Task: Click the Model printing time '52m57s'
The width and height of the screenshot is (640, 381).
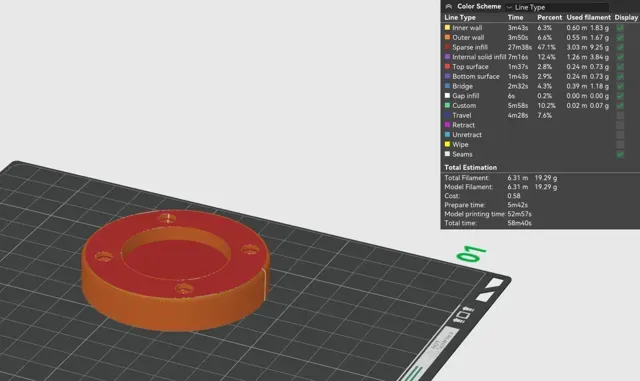Action: [520, 214]
